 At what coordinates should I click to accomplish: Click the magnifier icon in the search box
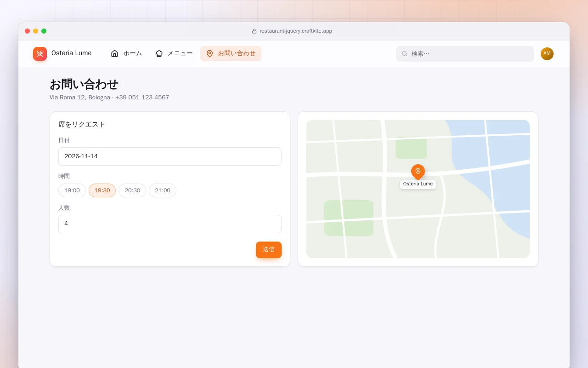click(x=405, y=54)
